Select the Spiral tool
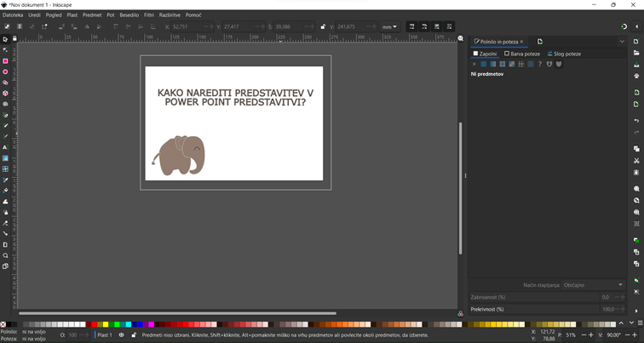This screenshot has width=644, height=343. point(5,104)
